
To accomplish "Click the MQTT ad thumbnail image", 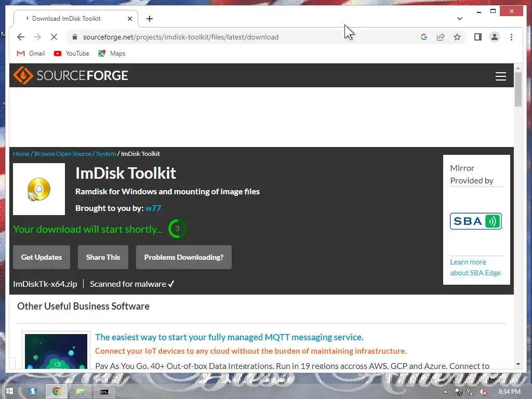I will pyautogui.click(x=56, y=351).
